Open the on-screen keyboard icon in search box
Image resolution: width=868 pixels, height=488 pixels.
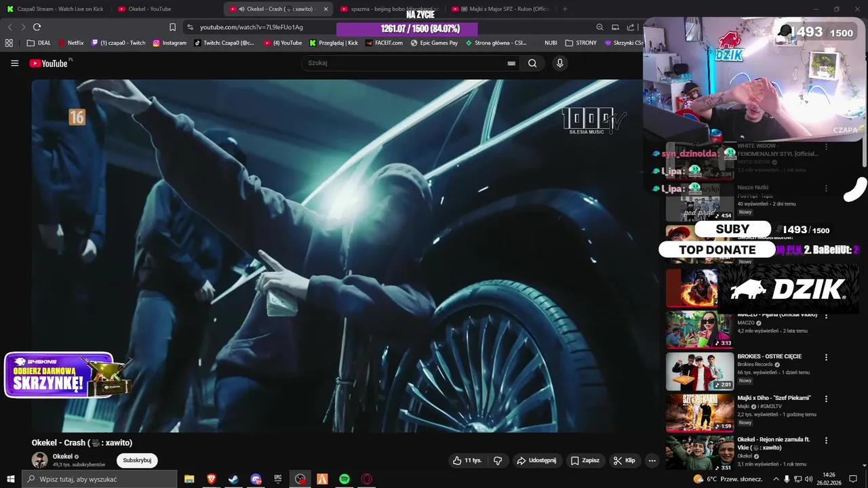tap(511, 63)
